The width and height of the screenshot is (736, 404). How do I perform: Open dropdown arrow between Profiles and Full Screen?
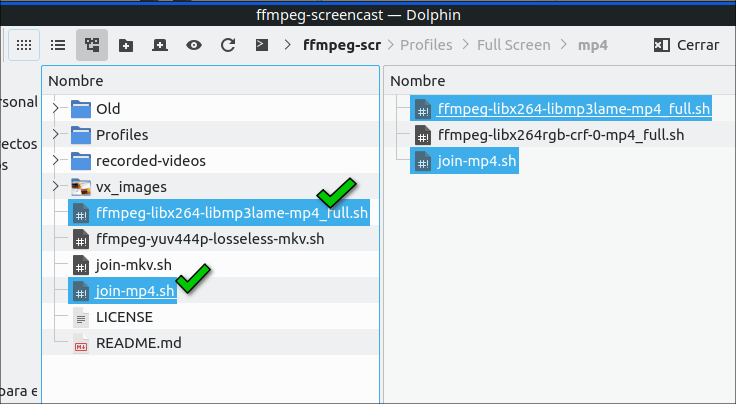[x=465, y=45]
